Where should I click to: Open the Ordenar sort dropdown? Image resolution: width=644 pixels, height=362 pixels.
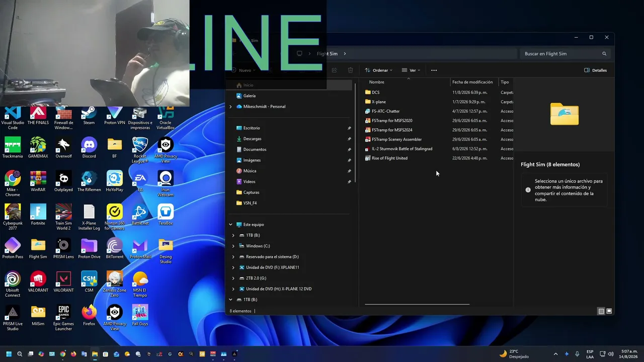378,70
